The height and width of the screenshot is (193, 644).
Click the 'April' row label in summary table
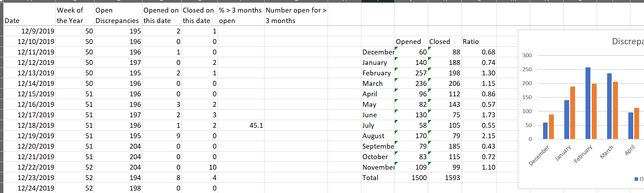[x=378, y=94]
